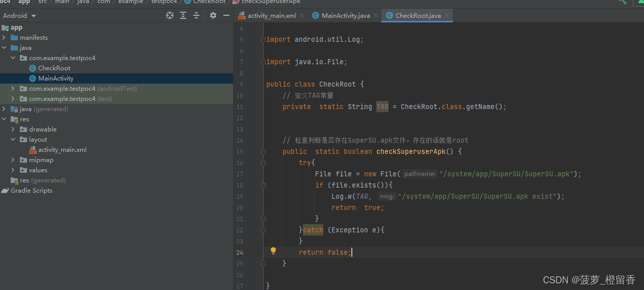Click the class icon on CheckRoot.java tab
The image size is (644, 290).
(390, 16)
